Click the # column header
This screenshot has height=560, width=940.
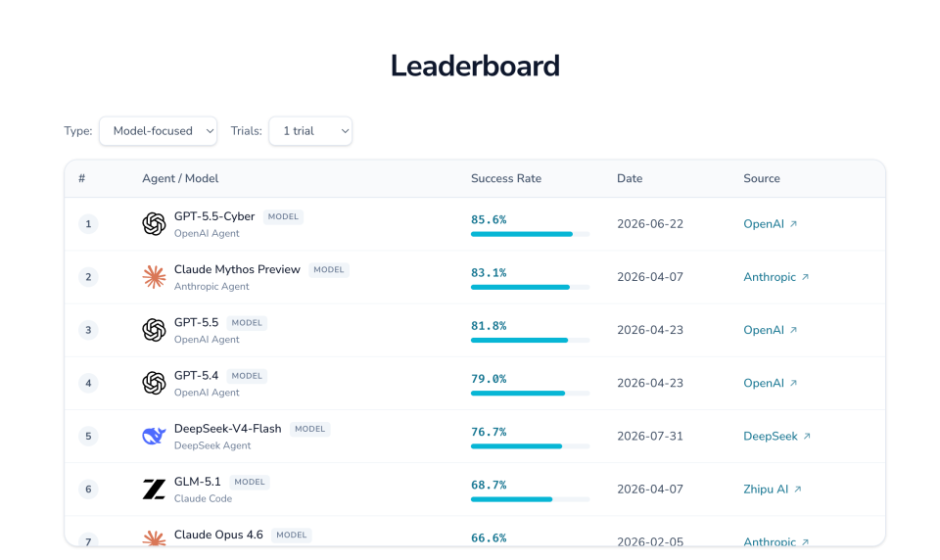click(x=82, y=179)
